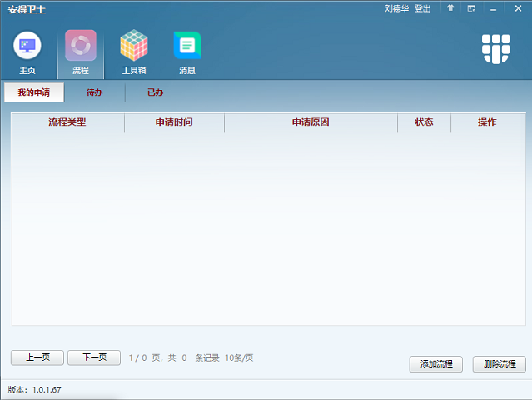Go to previous page with 上一页
The image size is (532, 400).
[37, 357]
